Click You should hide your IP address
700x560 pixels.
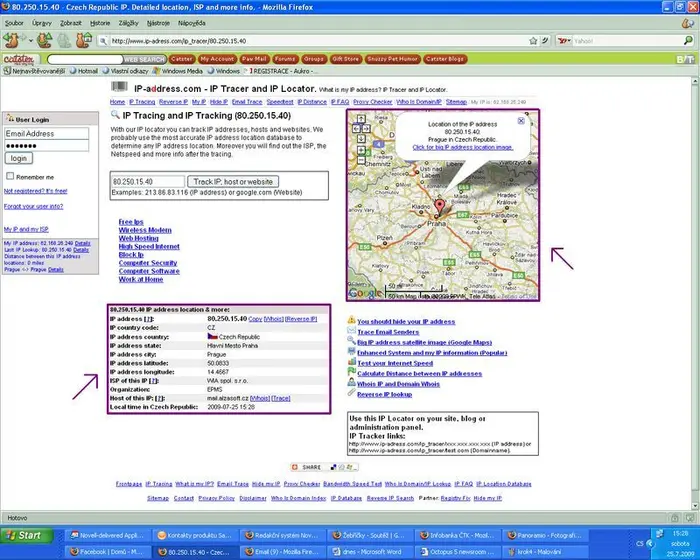tap(406, 322)
